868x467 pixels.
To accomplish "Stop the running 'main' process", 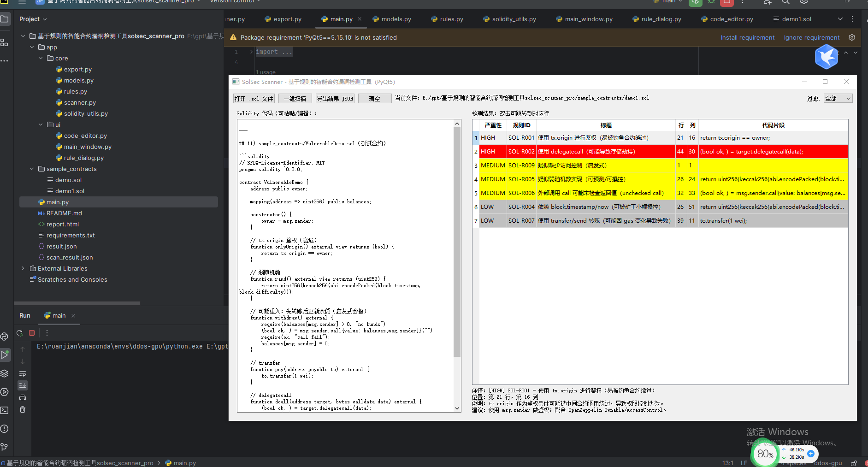I will tap(32, 333).
